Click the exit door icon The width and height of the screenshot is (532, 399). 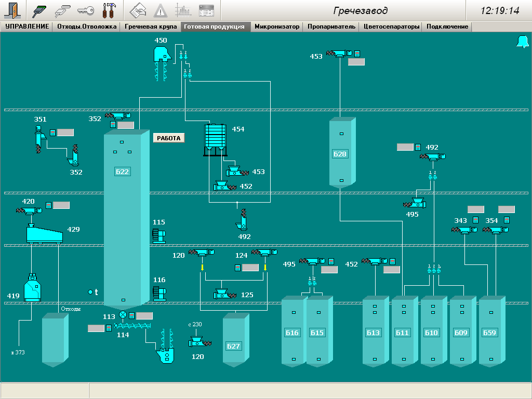point(13,10)
